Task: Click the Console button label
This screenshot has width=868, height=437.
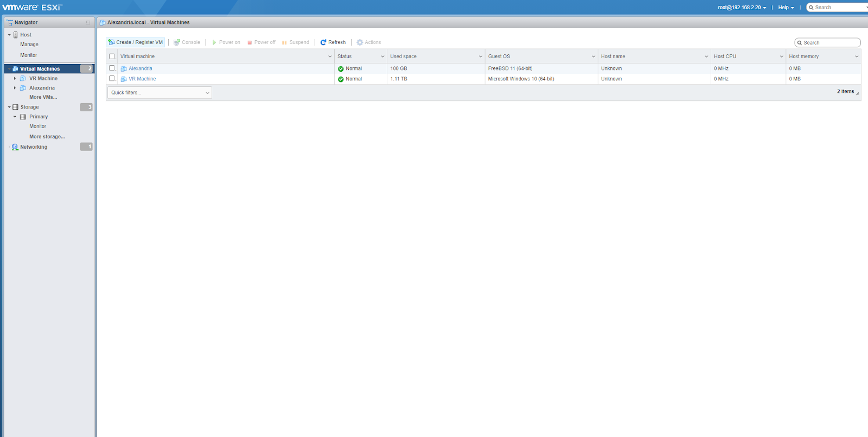Action: click(x=191, y=42)
